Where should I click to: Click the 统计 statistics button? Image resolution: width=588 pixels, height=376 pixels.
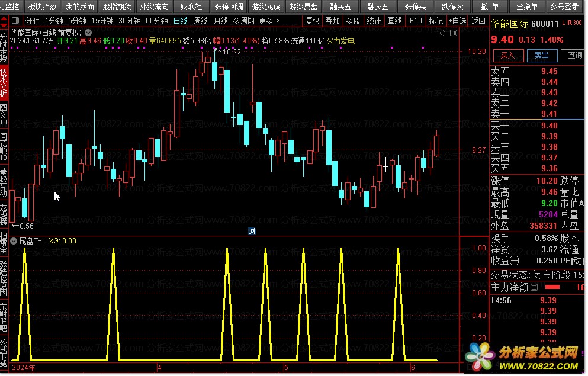point(374,21)
